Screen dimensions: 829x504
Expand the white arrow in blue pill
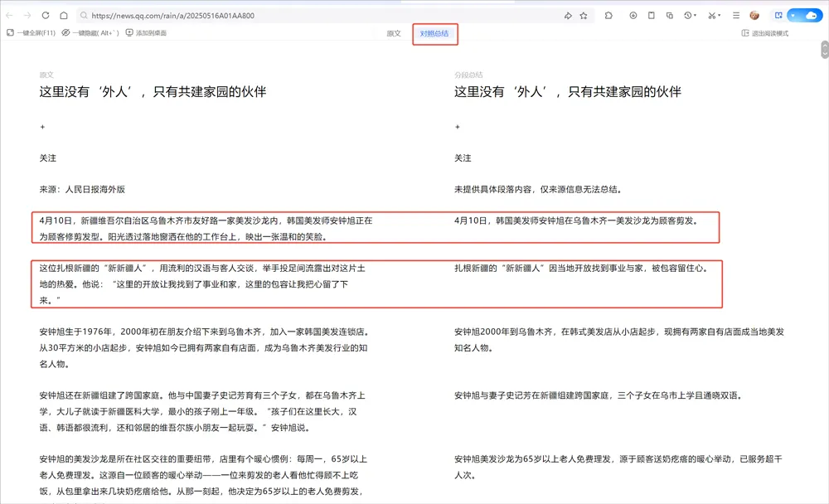point(793,16)
